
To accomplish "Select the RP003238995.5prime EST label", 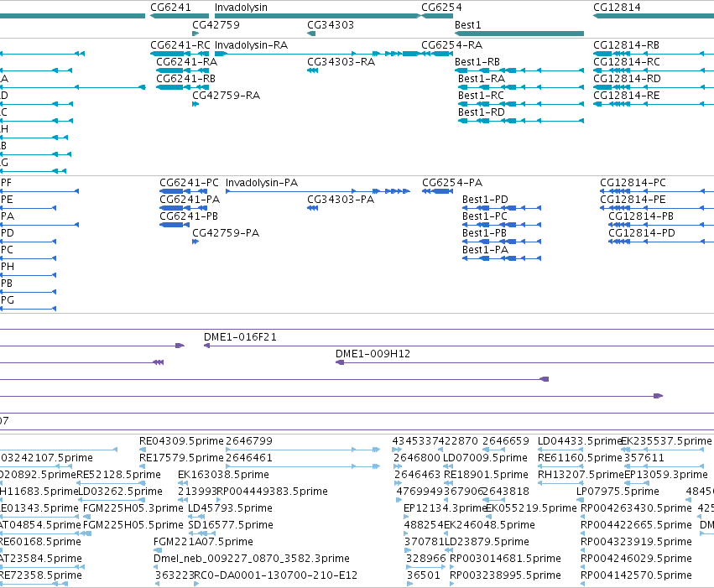I will tap(505, 575).
